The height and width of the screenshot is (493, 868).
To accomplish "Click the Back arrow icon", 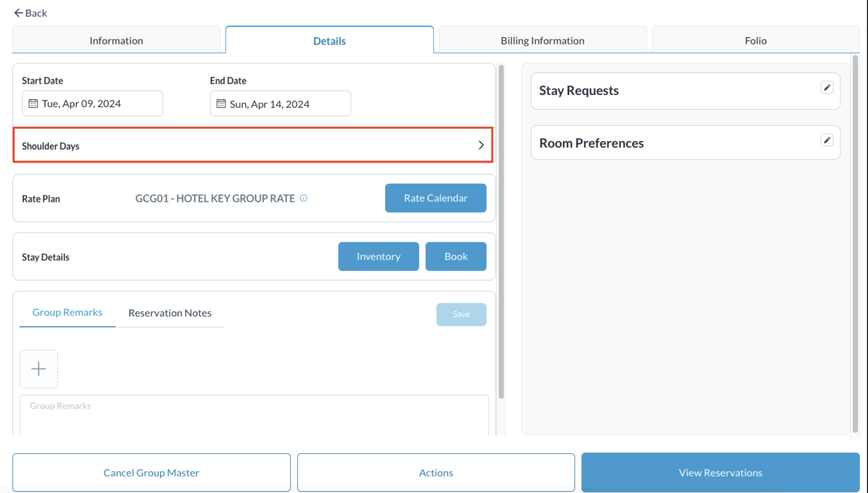I will [18, 13].
